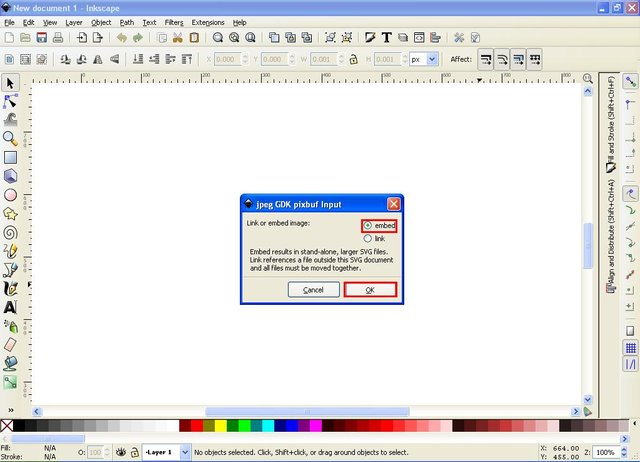Image resolution: width=640 pixels, height=462 pixels.
Task: Select the Connector tool
Action: (x=10, y=382)
